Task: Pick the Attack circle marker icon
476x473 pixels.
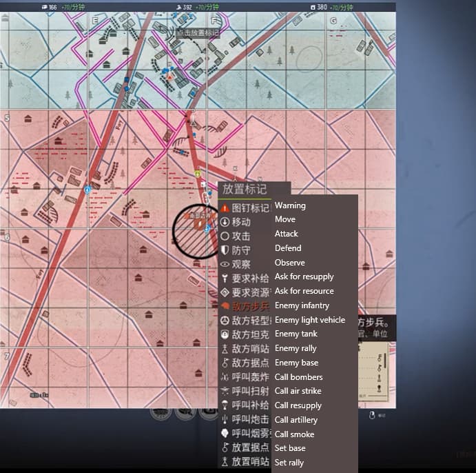Action: pyautogui.click(x=225, y=236)
